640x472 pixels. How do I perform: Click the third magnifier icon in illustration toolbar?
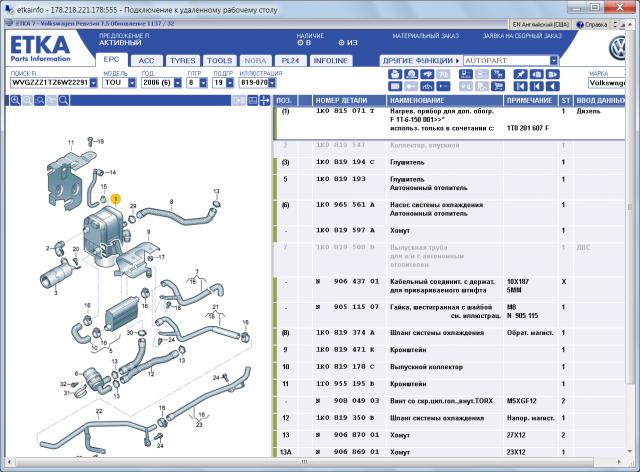click(x=39, y=100)
